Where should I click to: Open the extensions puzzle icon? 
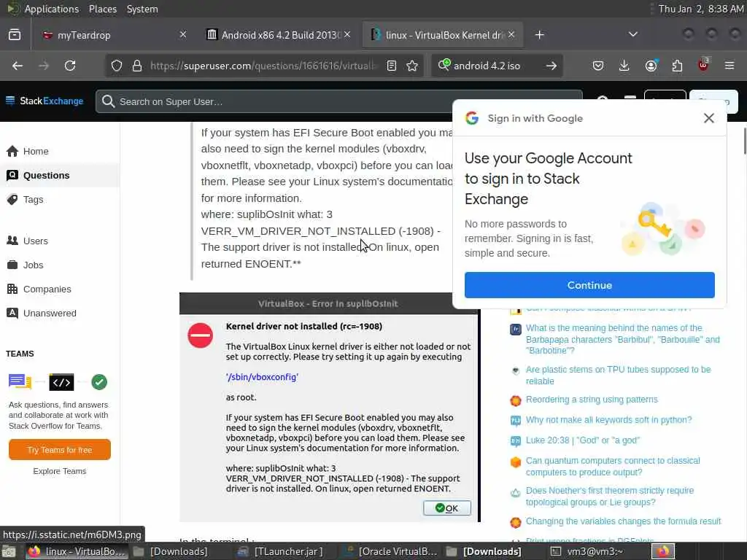pos(677,66)
